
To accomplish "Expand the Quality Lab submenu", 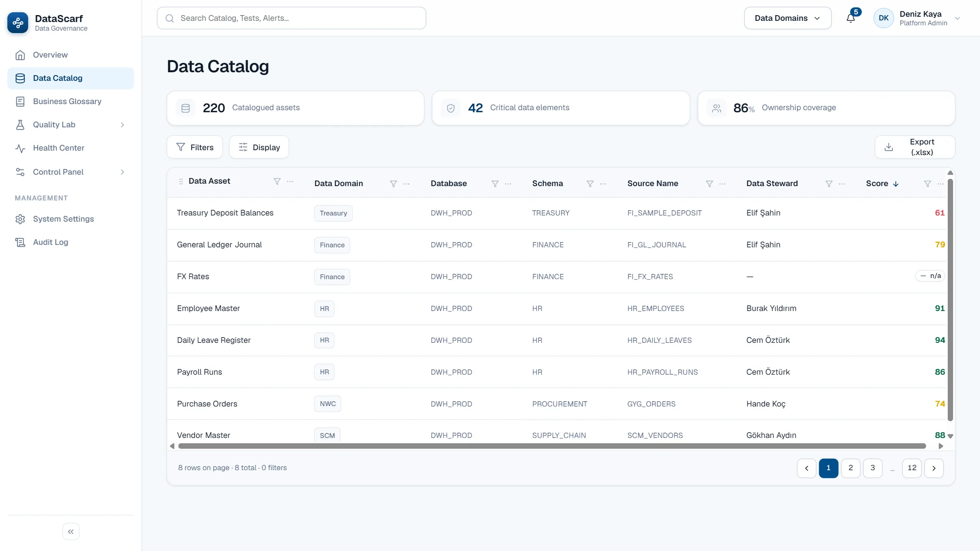I will [122, 125].
